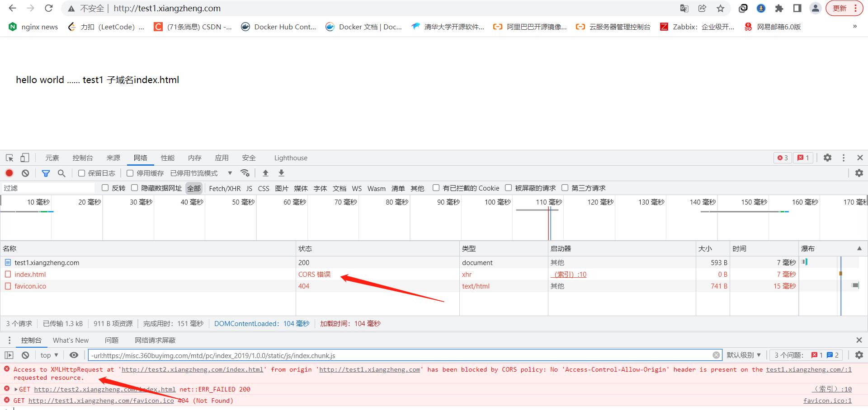The height and width of the screenshot is (410, 868).
Task: Open search with the magnifier icon in the Network toolbar
Action: tap(61, 173)
